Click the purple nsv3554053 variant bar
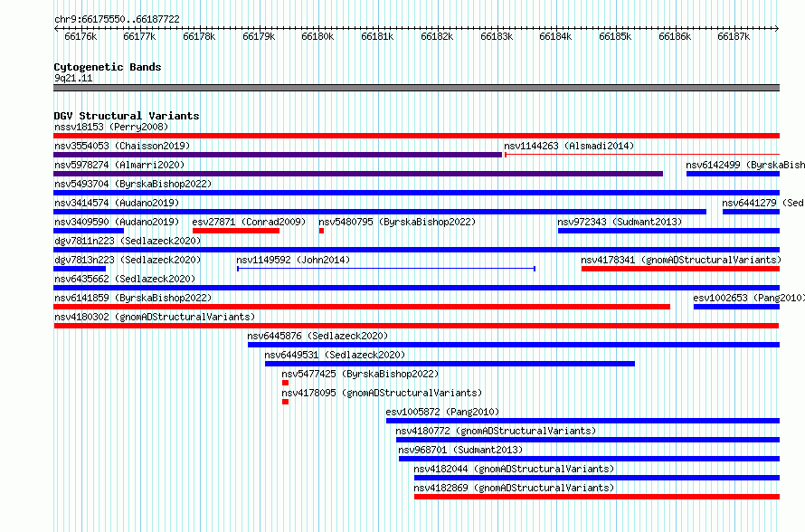This screenshot has width=805, height=532. click(x=278, y=155)
